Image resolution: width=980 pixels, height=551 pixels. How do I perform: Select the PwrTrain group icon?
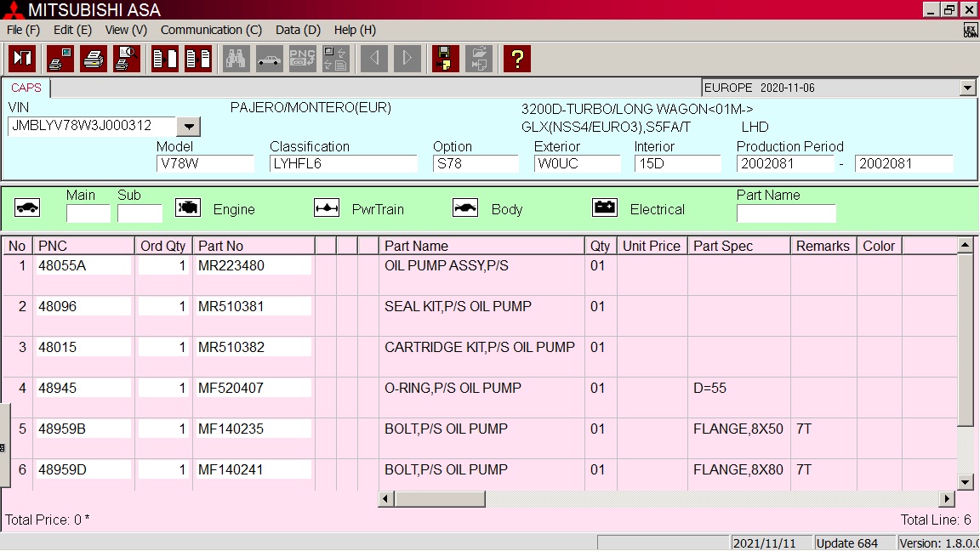pyautogui.click(x=327, y=208)
